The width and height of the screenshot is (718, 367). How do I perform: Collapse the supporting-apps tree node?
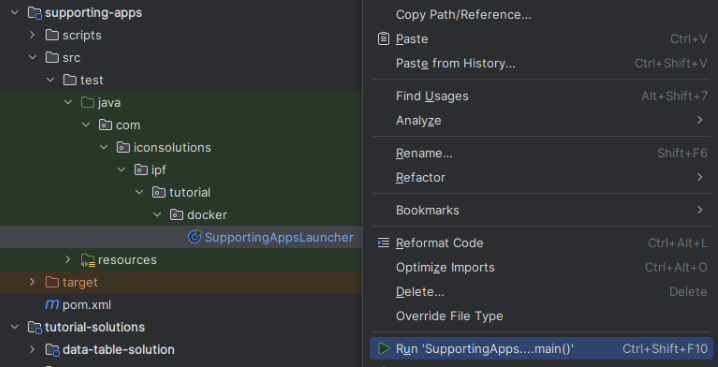15,13
